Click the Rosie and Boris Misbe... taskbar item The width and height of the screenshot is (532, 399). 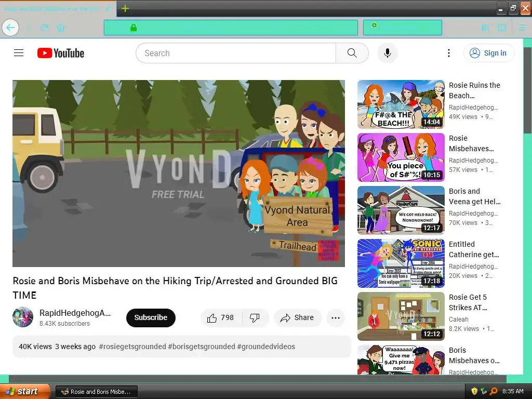[96, 392]
